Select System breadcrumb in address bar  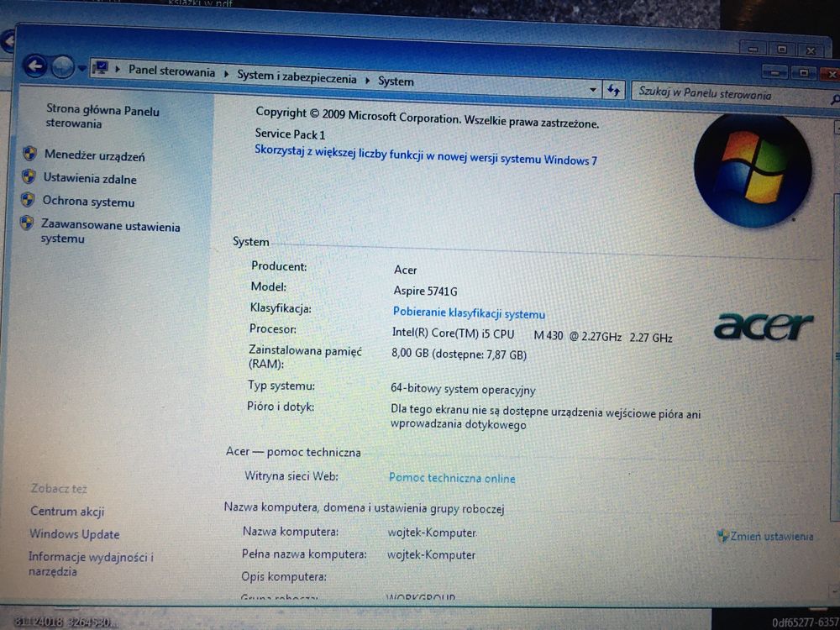click(396, 81)
